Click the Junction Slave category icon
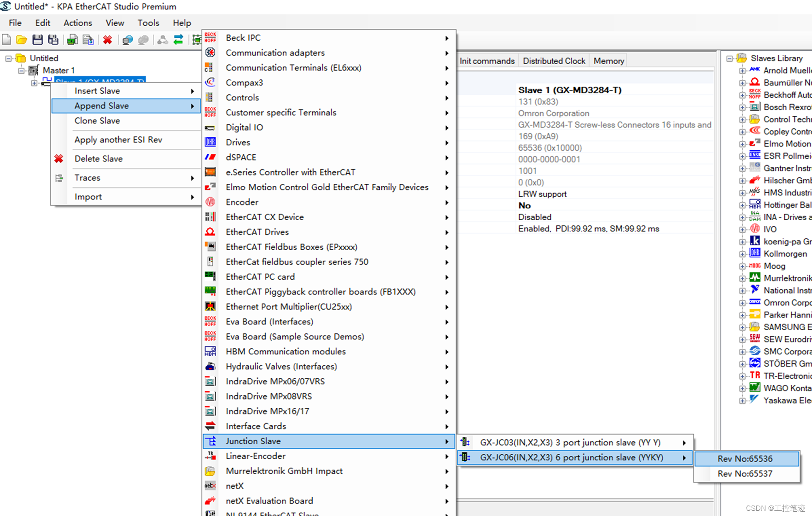The height and width of the screenshot is (516, 812). click(211, 441)
